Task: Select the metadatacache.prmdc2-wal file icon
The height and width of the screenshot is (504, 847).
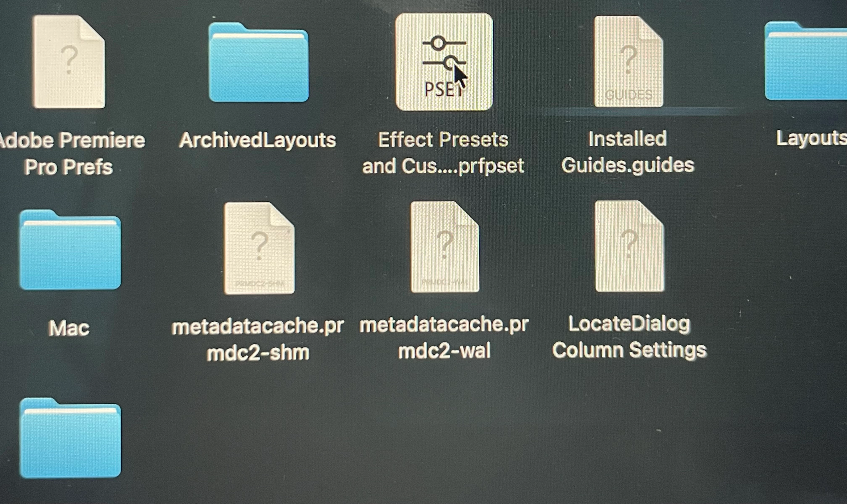Action: pyautogui.click(x=445, y=247)
